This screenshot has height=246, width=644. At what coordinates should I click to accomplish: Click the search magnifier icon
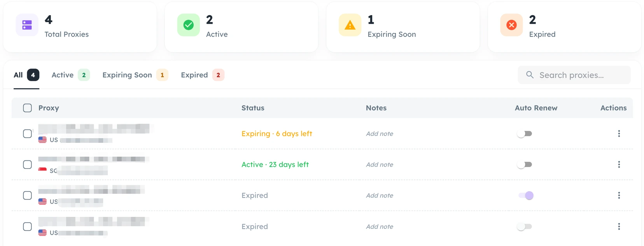[x=530, y=75]
